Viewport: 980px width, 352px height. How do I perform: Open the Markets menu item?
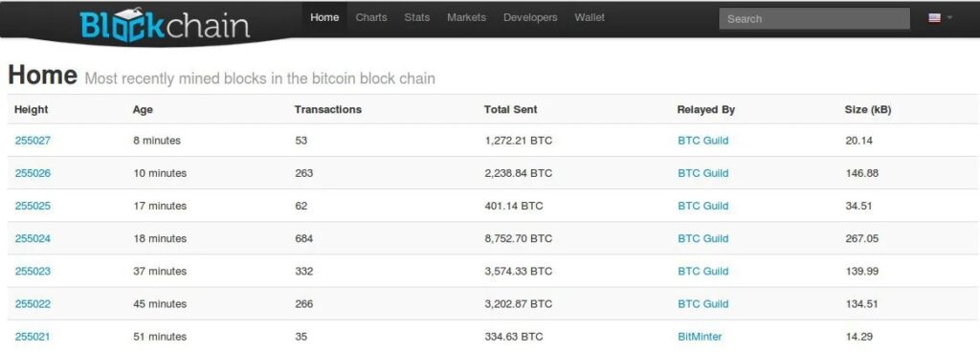[x=466, y=17]
